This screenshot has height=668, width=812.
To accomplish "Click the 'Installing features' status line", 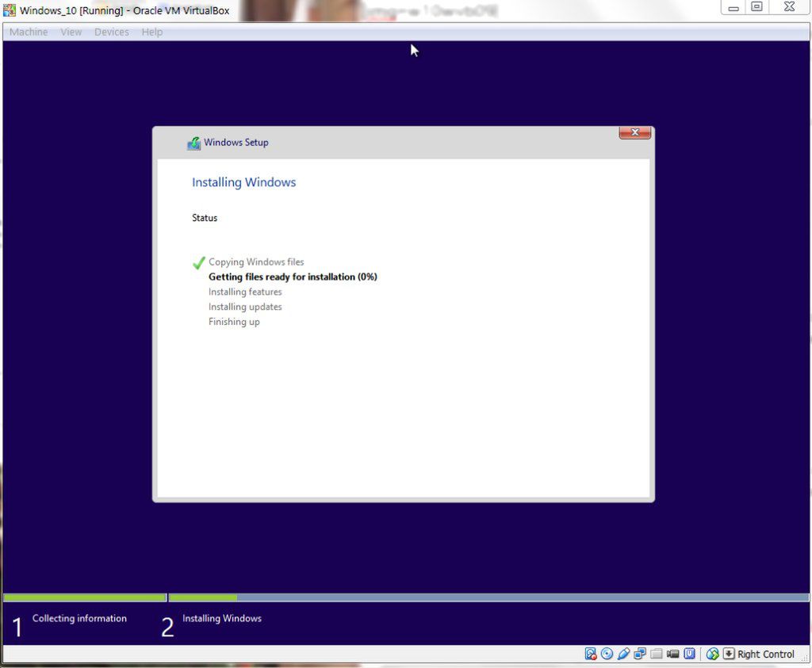I will (x=245, y=292).
